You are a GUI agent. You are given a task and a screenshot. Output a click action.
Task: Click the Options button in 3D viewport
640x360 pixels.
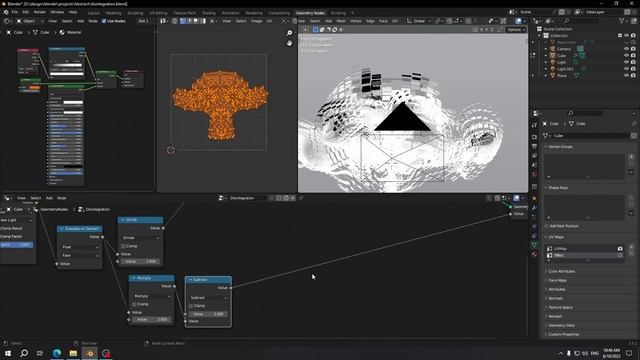tap(516, 30)
